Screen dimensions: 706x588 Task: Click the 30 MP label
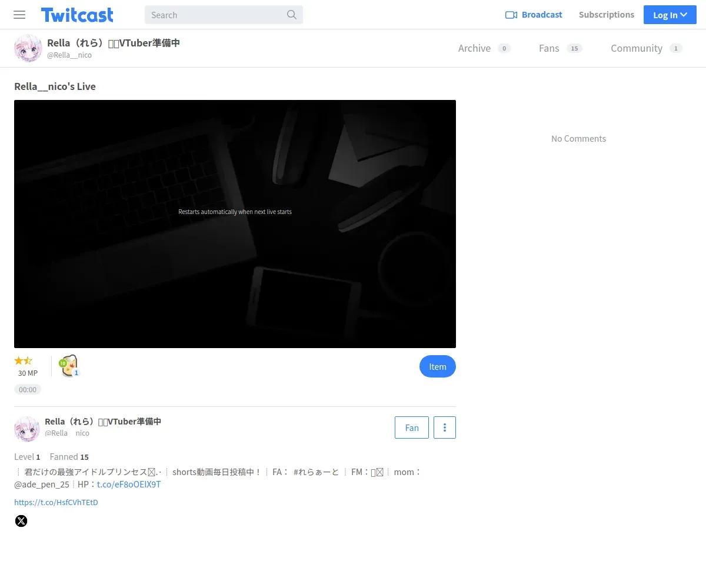28,373
